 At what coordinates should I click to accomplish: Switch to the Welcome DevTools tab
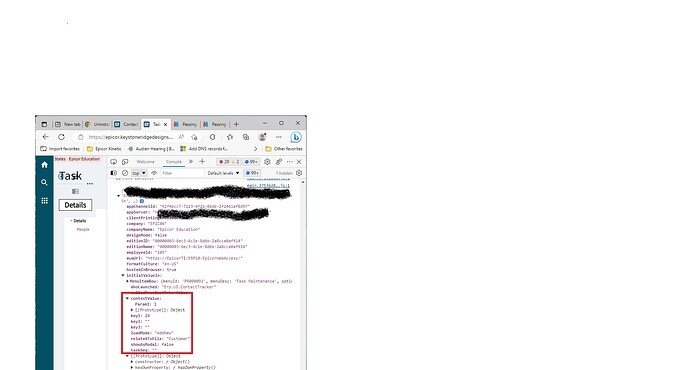145,162
